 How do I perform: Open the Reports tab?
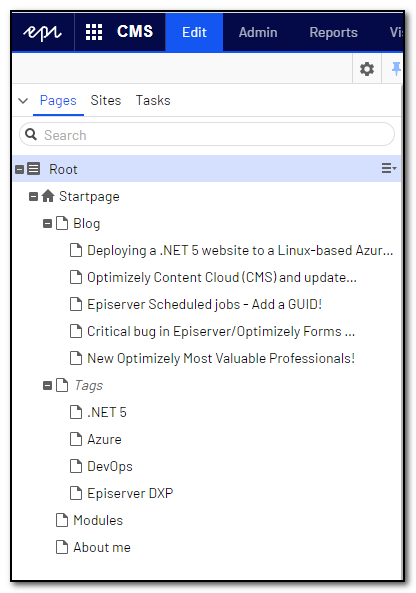click(333, 32)
